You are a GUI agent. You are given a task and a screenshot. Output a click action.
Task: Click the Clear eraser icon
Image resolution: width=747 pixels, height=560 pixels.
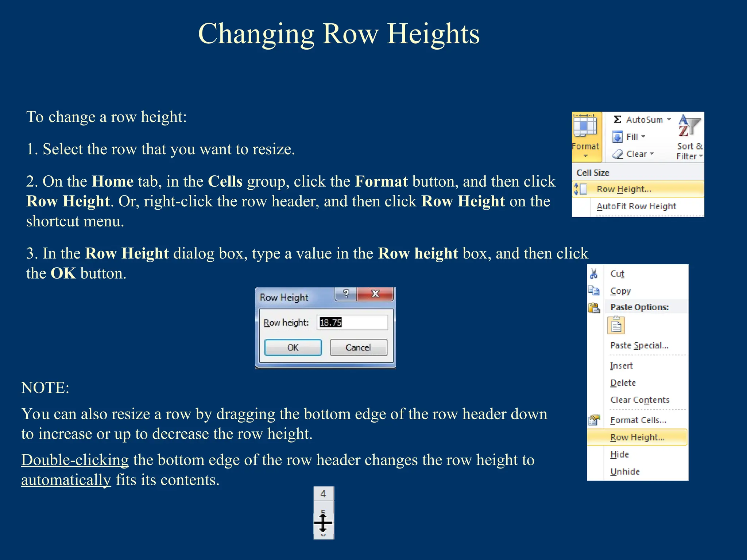click(618, 154)
